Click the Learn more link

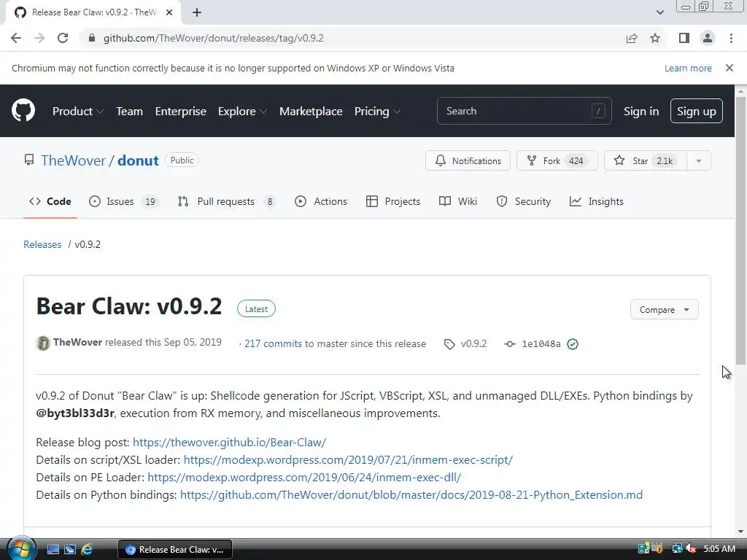point(688,68)
